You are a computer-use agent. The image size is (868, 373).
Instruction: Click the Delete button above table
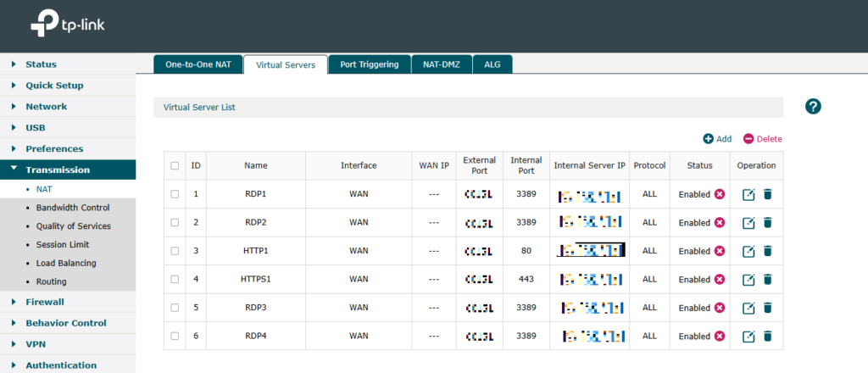pyautogui.click(x=763, y=139)
